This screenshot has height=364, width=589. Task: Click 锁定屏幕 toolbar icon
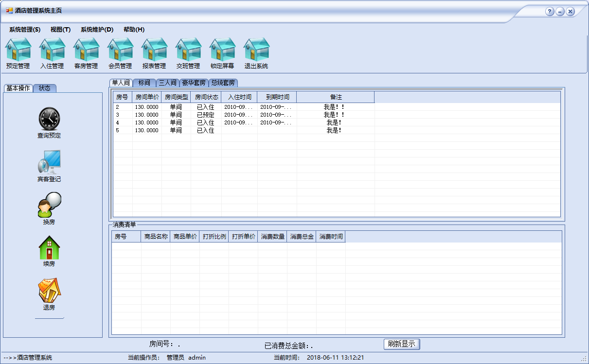tap(222, 53)
